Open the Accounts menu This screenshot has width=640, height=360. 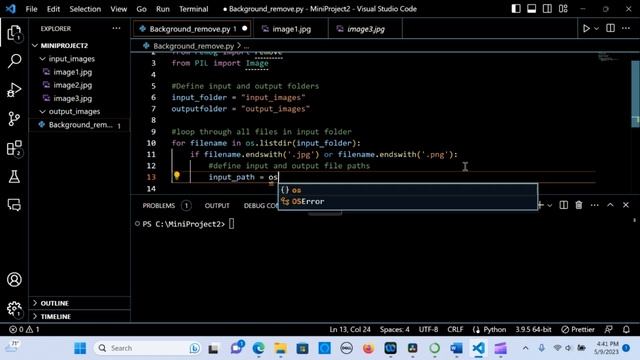(14, 280)
